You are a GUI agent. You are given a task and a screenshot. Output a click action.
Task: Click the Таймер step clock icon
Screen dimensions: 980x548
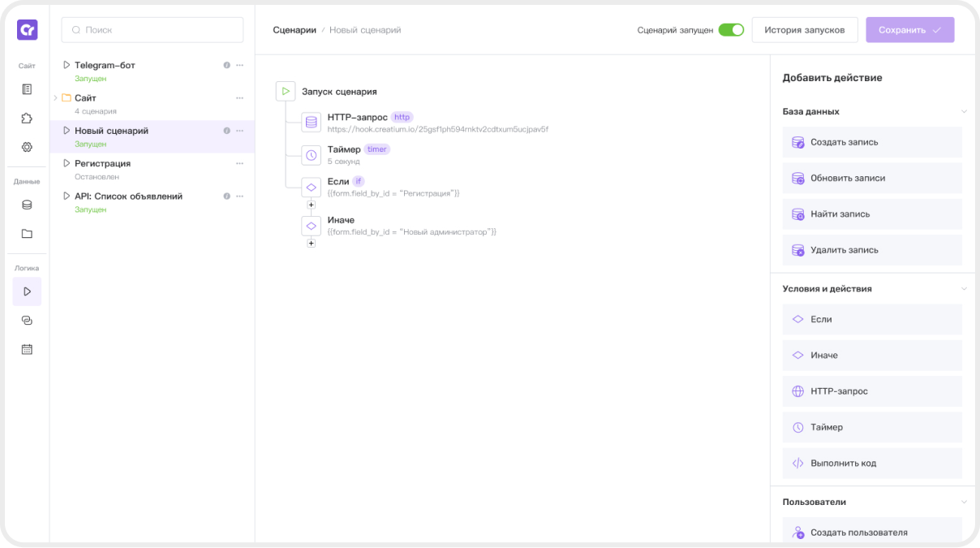[311, 155]
